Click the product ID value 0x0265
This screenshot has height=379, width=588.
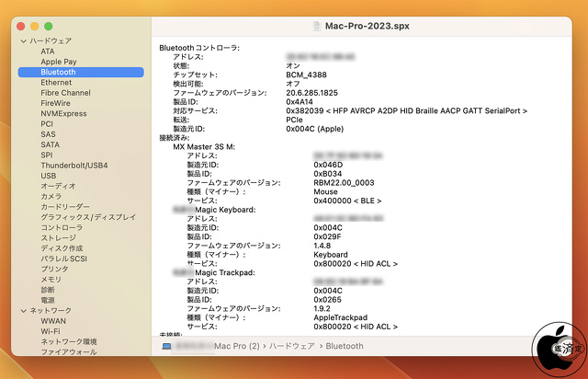pyautogui.click(x=328, y=300)
